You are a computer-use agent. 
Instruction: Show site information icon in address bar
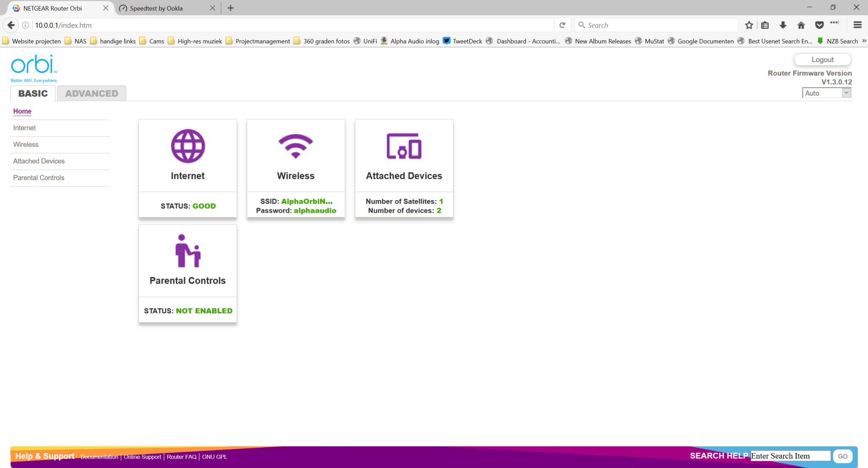coord(25,25)
